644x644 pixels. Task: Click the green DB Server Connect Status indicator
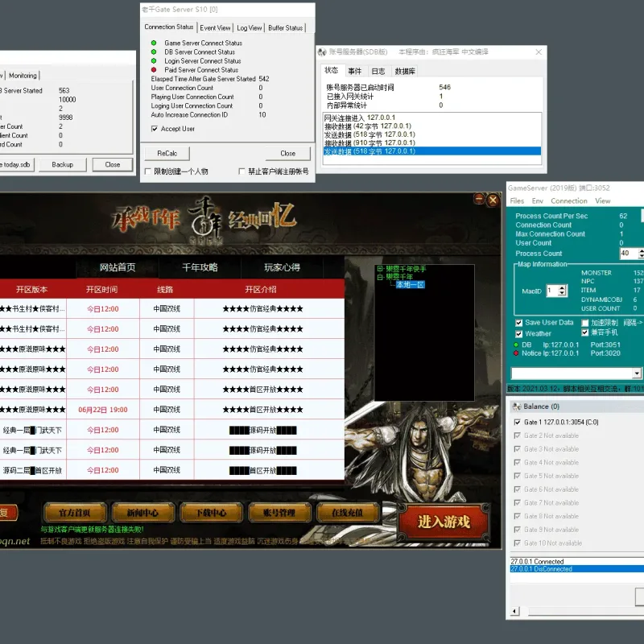pyautogui.click(x=154, y=52)
